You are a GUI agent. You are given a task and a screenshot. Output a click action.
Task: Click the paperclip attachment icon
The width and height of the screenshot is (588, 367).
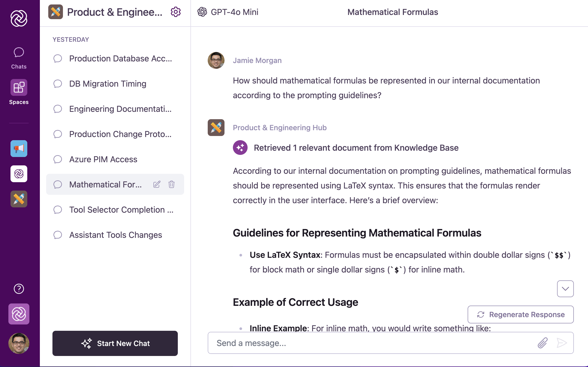542,343
